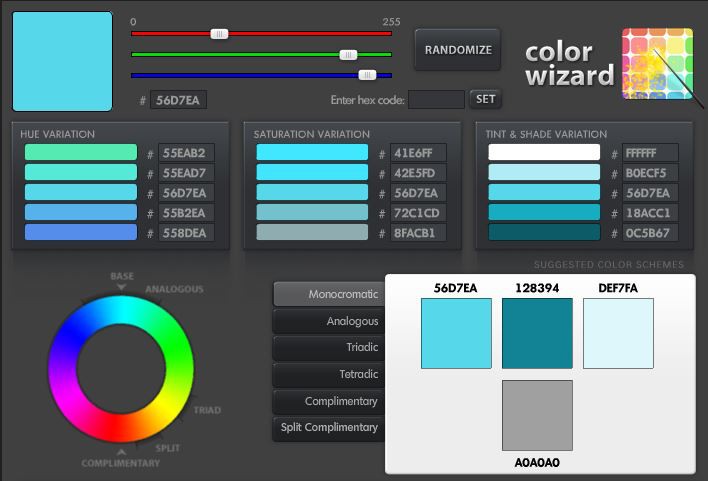This screenshot has width=708, height=481.
Task: Click the SET hex code button
Action: [x=485, y=99]
